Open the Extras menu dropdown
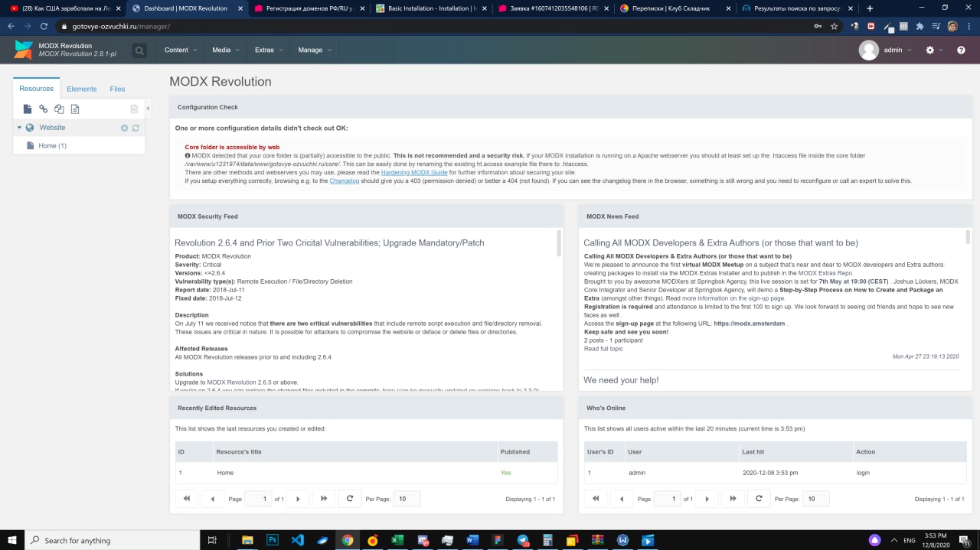980x550 pixels. 269,50
